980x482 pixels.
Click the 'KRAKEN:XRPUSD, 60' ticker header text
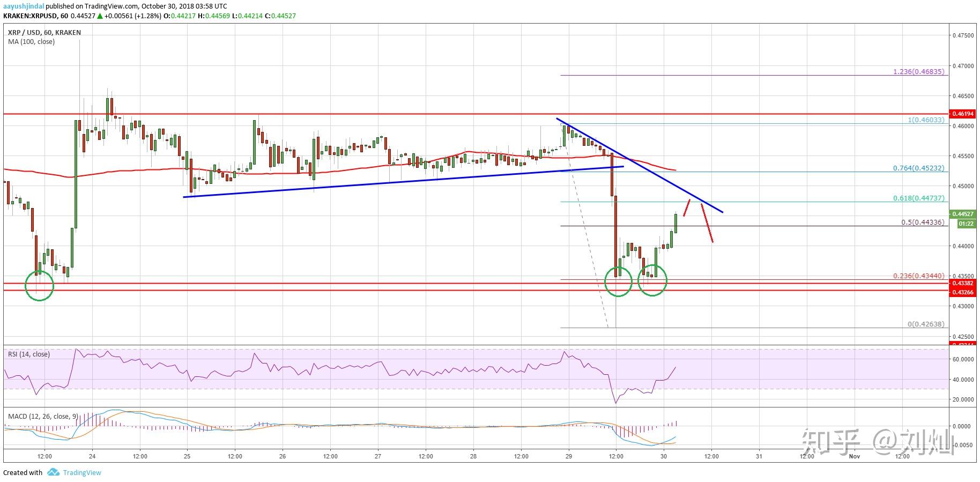[x=35, y=16]
